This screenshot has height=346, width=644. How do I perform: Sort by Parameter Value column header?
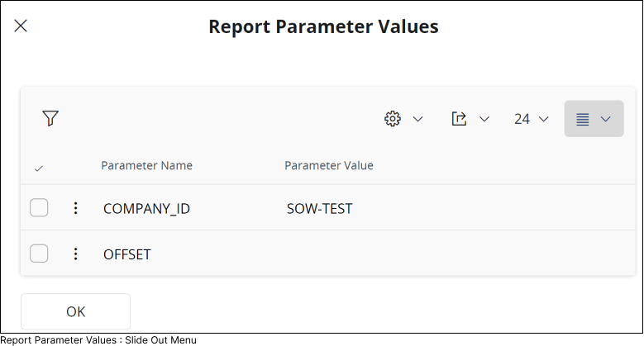coord(329,165)
